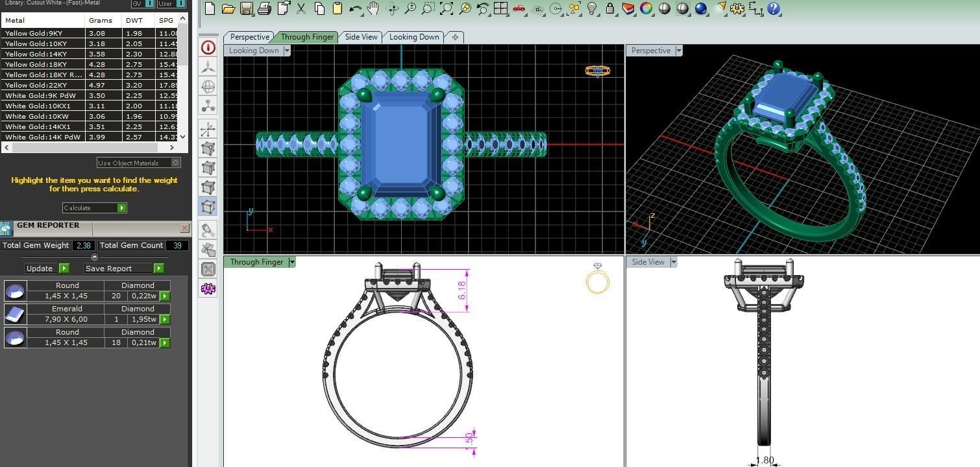Image resolution: width=980 pixels, height=467 pixels.
Task: Sort by the Metal column header
Action: (x=43, y=20)
